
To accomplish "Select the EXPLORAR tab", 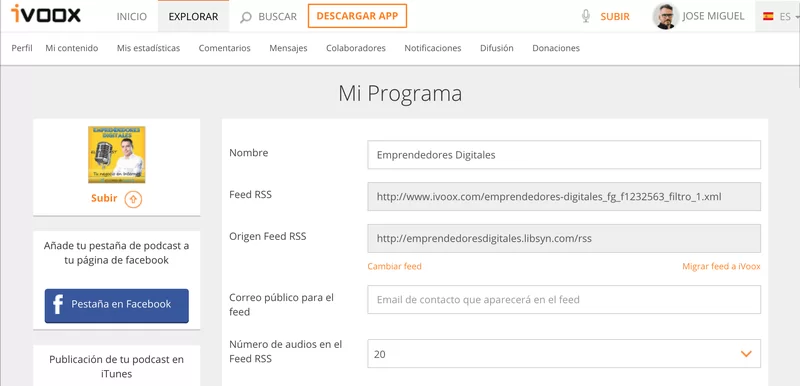I will [x=193, y=16].
